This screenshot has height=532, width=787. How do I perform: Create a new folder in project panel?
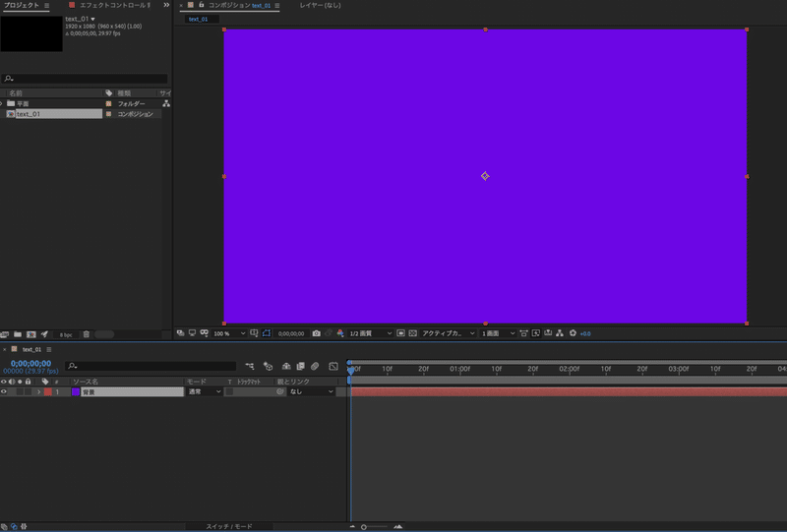[x=18, y=334]
